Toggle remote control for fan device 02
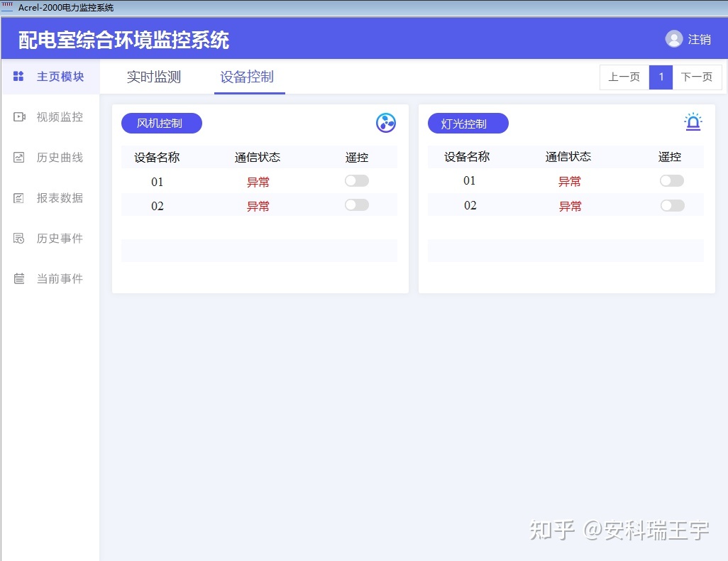Viewport: 728px width, 561px height. coord(356,205)
